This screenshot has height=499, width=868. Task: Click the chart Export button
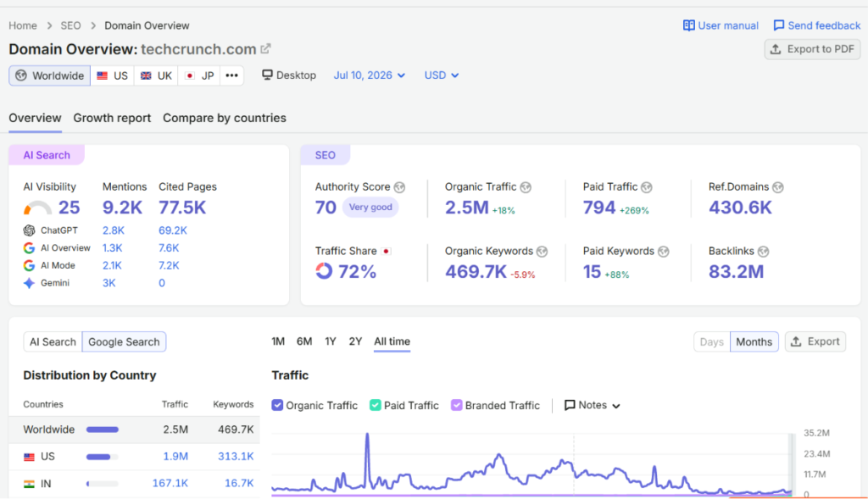pos(815,342)
